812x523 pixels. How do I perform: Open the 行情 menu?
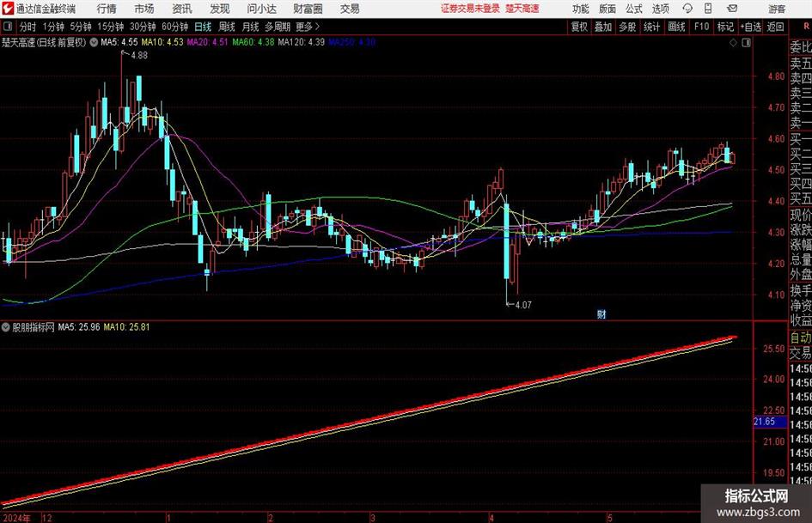[x=107, y=9]
